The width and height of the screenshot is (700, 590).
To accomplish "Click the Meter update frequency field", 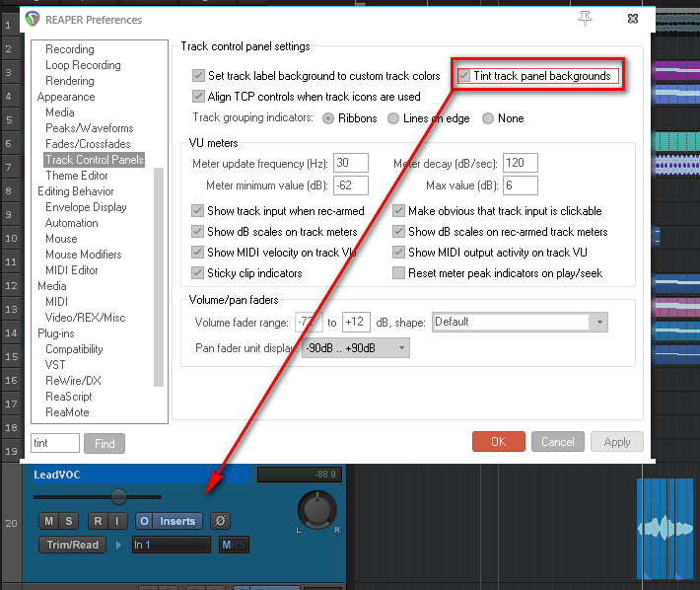I will pos(351,163).
